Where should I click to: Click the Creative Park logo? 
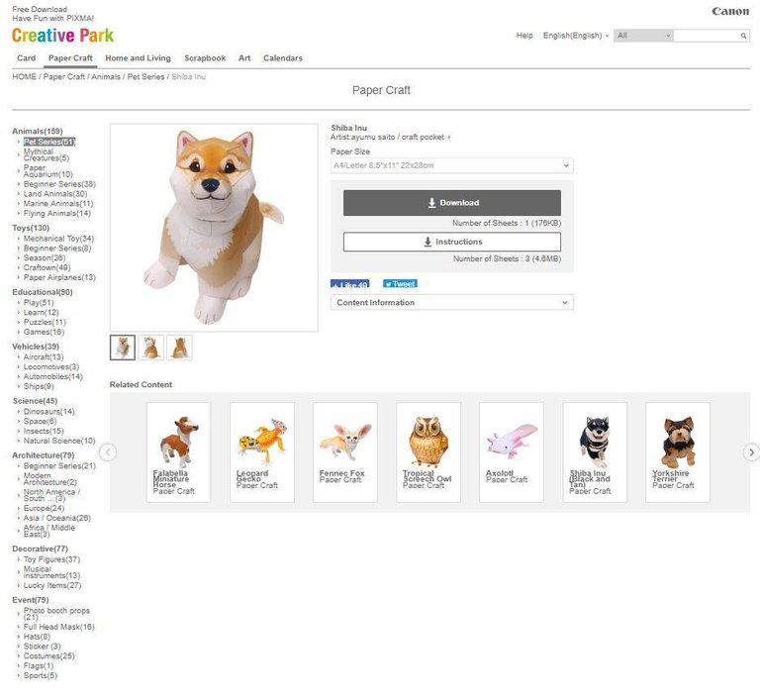click(62, 36)
